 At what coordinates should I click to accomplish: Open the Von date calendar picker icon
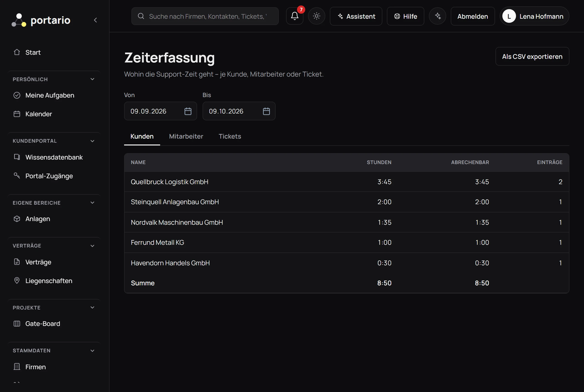188,111
